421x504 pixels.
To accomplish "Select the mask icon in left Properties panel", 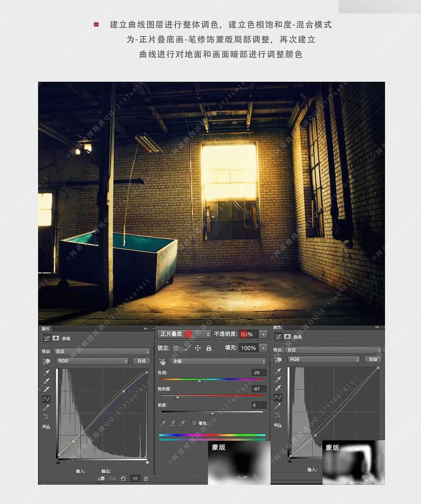I will pyautogui.click(x=56, y=338).
